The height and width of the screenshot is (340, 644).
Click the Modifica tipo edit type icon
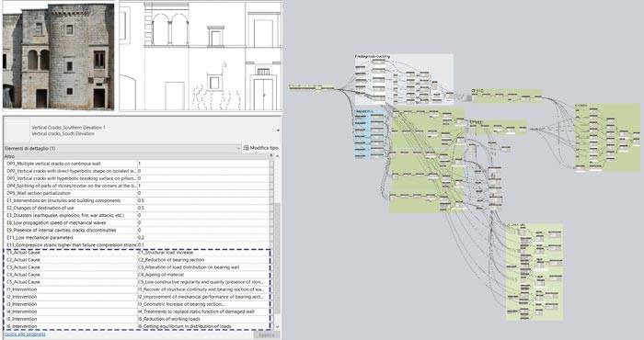pos(246,148)
